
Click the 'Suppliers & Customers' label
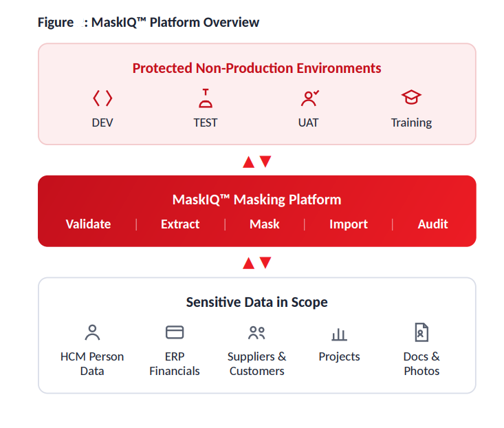pos(257,364)
